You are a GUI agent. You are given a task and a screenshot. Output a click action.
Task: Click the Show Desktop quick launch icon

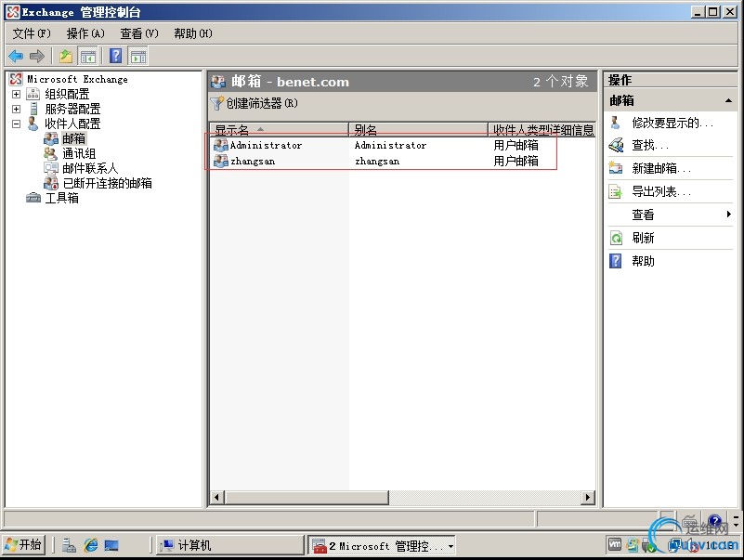coord(111,546)
